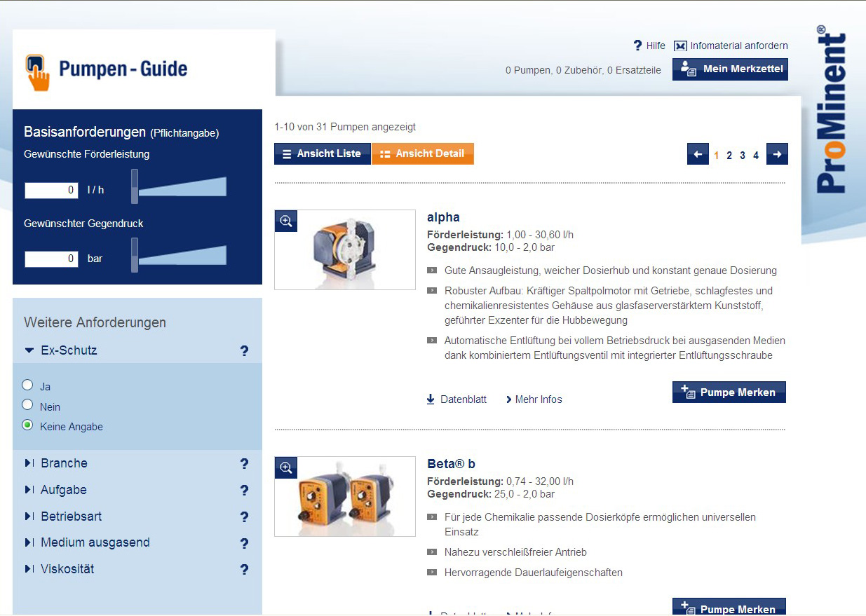The width and height of the screenshot is (866, 616).
Task: Open help for Betriebsart
Action: click(244, 517)
